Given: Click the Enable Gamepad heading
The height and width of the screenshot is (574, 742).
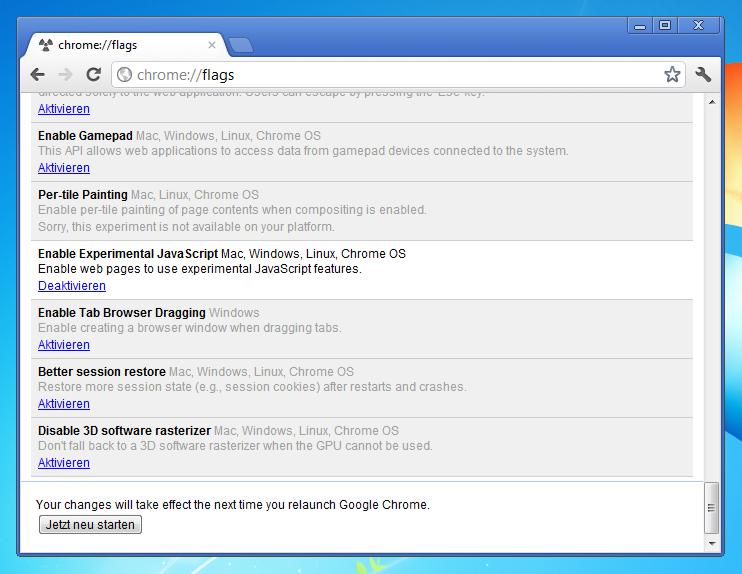Looking at the screenshot, I should 85,136.
